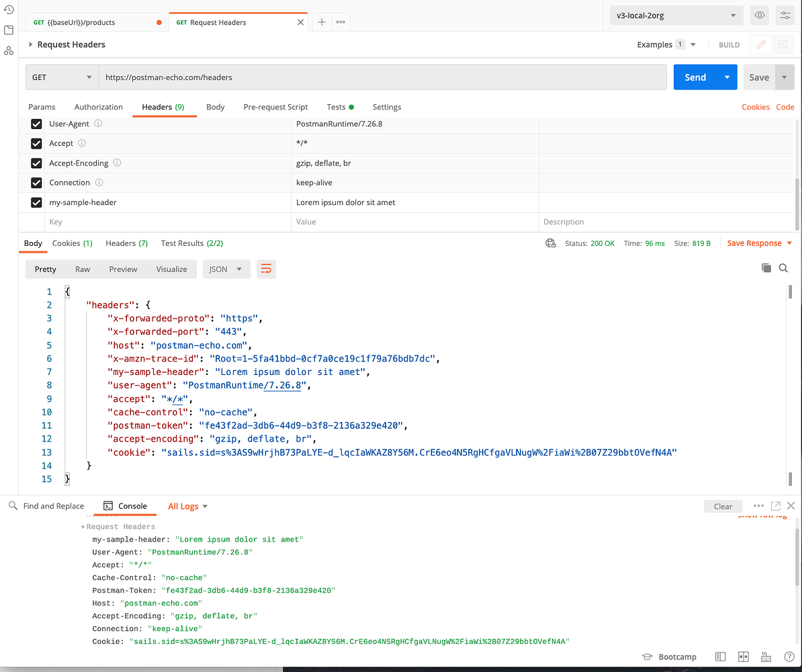Disable the my-sample-header header
Screen dimensions: 802x672
click(36, 202)
